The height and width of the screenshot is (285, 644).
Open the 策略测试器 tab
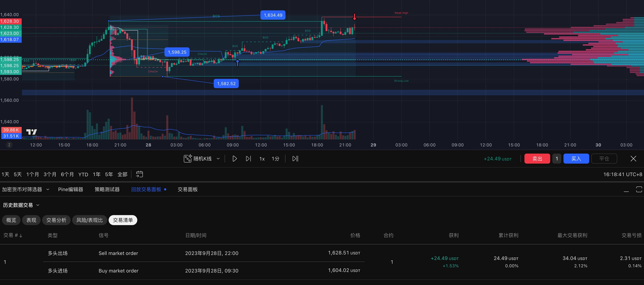(107, 189)
